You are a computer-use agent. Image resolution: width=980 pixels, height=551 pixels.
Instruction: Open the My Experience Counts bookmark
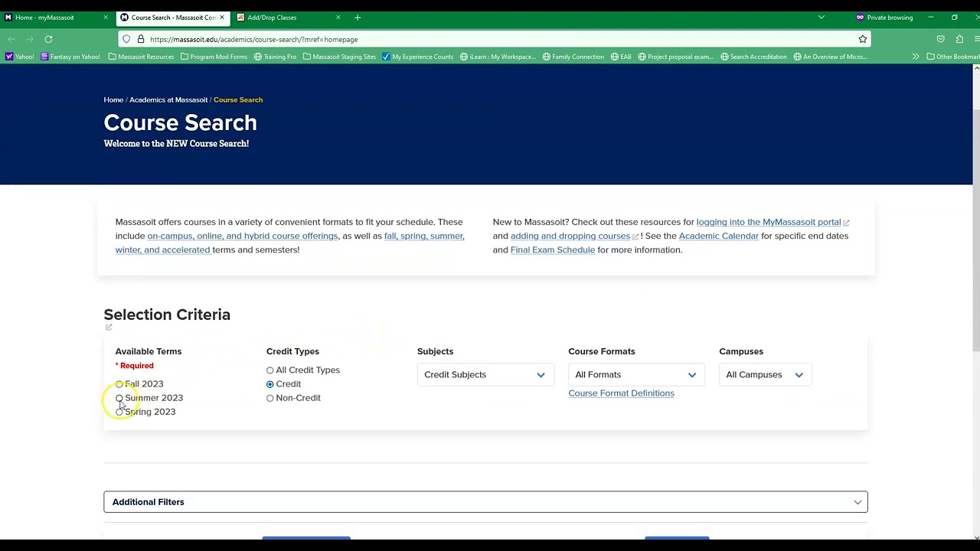coord(417,57)
